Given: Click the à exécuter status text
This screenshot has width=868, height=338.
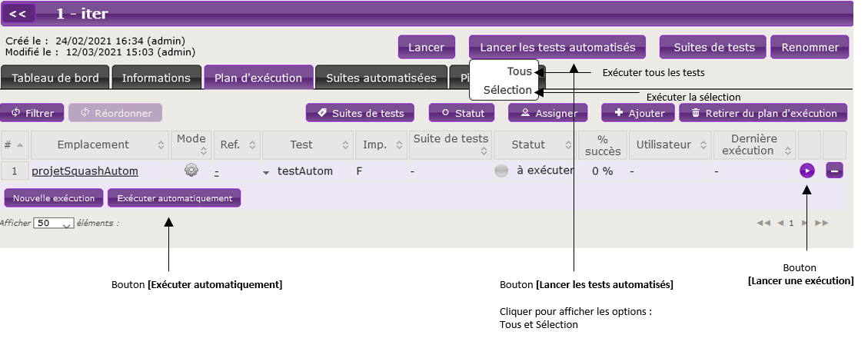Looking at the screenshot, I should click(545, 171).
